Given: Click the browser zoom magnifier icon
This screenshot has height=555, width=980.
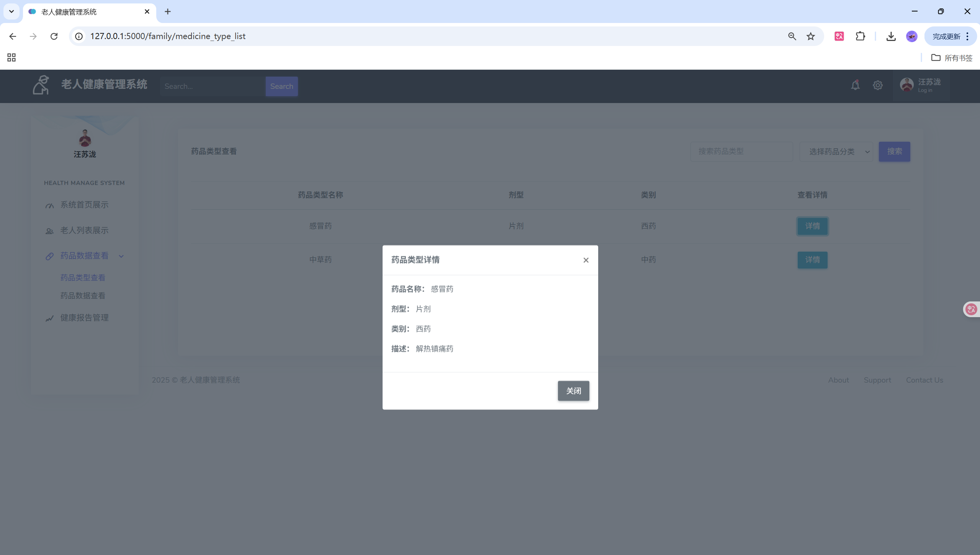Looking at the screenshot, I should click(x=792, y=36).
